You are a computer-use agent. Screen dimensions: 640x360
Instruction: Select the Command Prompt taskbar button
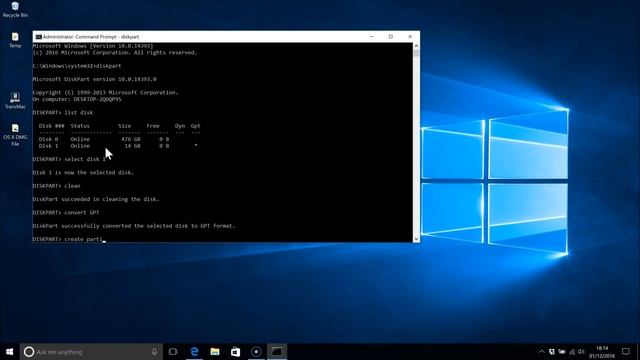(277, 351)
